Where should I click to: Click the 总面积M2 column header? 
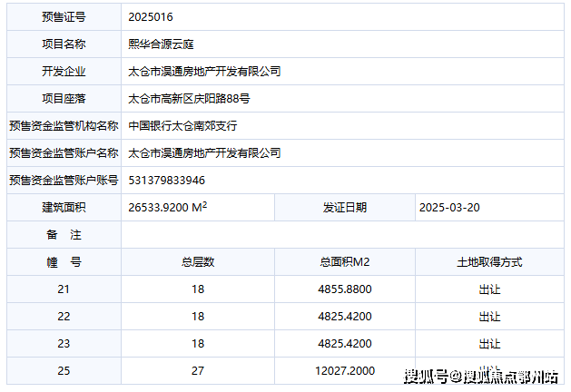click(x=344, y=262)
